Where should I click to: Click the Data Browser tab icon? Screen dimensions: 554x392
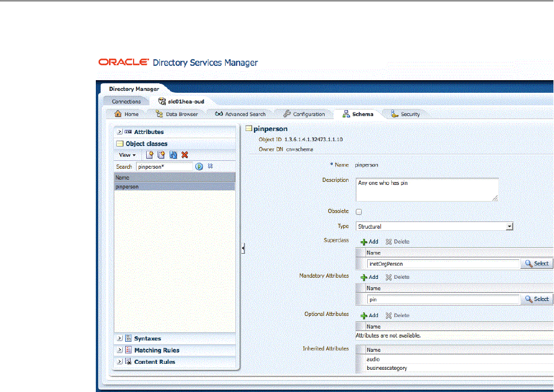tap(159, 114)
